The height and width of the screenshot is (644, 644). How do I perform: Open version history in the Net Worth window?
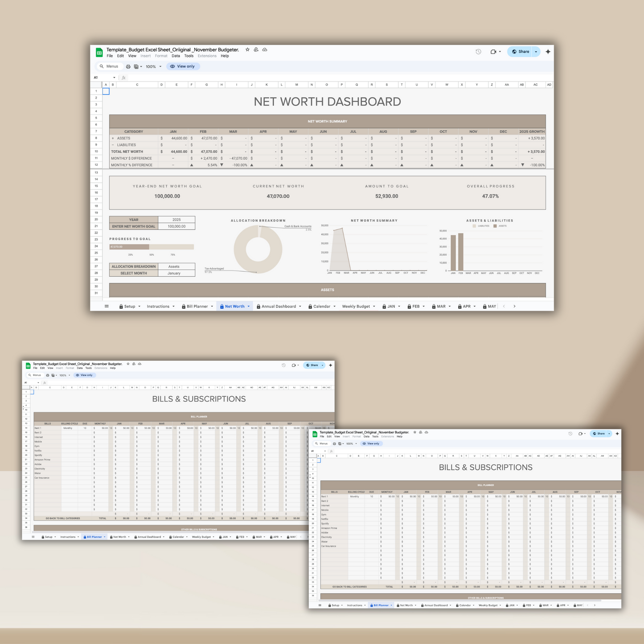click(x=478, y=52)
